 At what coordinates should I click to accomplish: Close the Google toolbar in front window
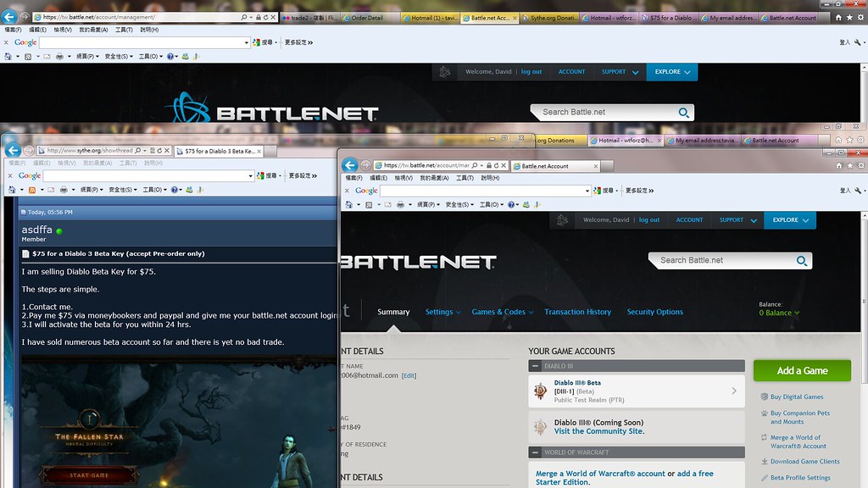(x=347, y=191)
